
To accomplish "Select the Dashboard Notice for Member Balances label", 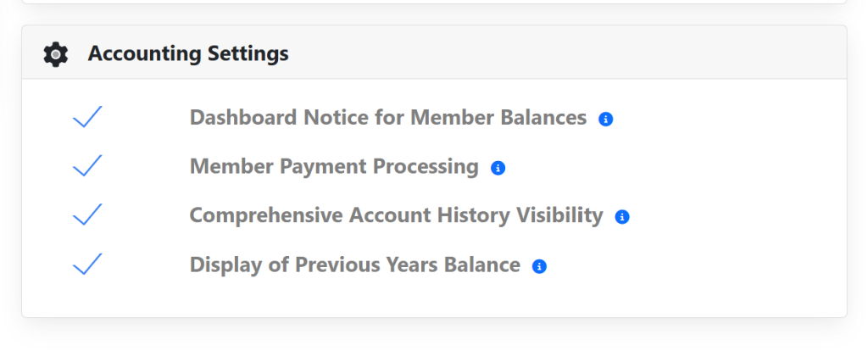I will coord(387,118).
